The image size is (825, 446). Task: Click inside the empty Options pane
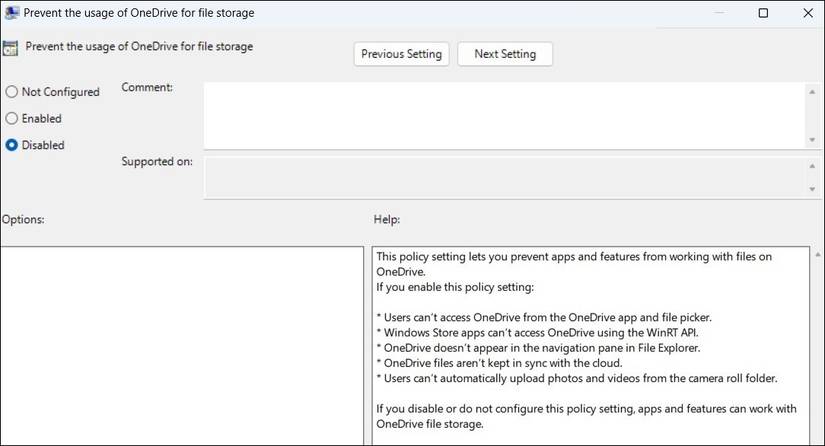[x=181, y=345]
